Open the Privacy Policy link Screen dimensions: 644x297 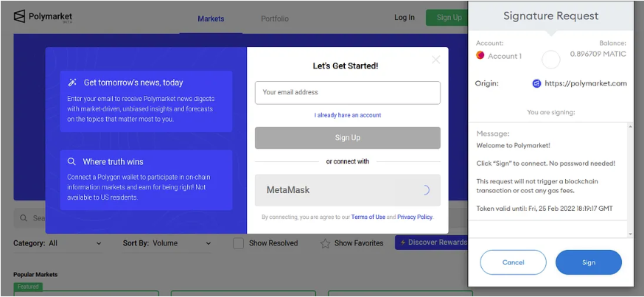(415, 217)
